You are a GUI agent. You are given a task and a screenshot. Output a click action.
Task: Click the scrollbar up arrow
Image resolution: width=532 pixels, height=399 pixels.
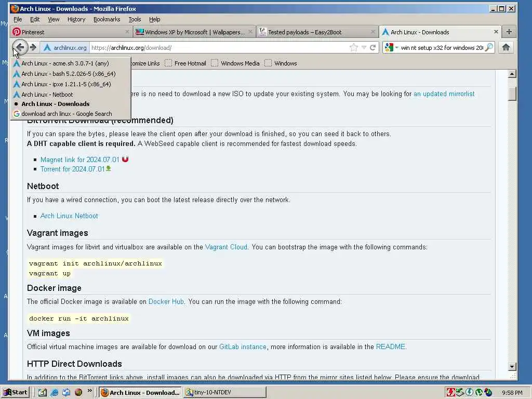point(512,74)
